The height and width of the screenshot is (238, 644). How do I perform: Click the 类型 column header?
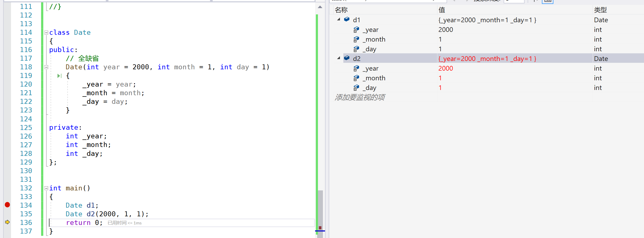click(601, 10)
